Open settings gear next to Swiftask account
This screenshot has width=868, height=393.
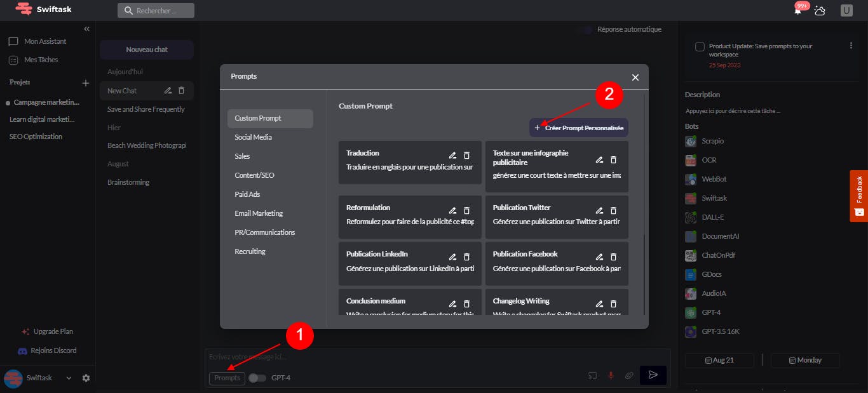pos(86,378)
